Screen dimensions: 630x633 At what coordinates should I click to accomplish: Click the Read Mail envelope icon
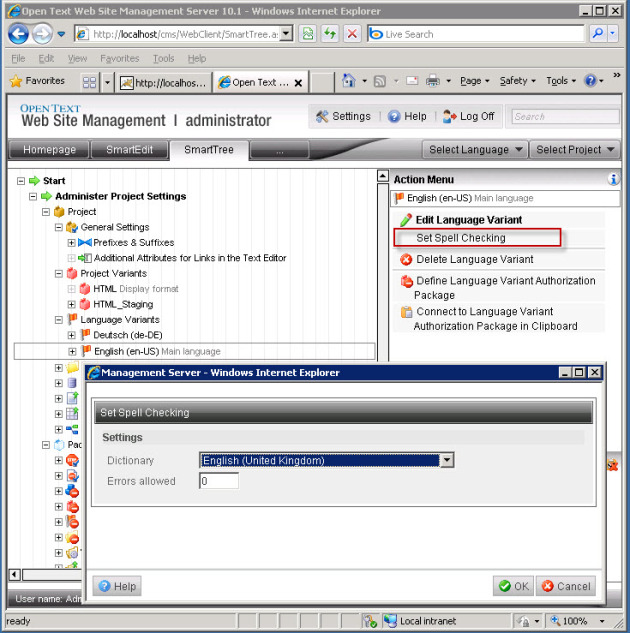(412, 81)
